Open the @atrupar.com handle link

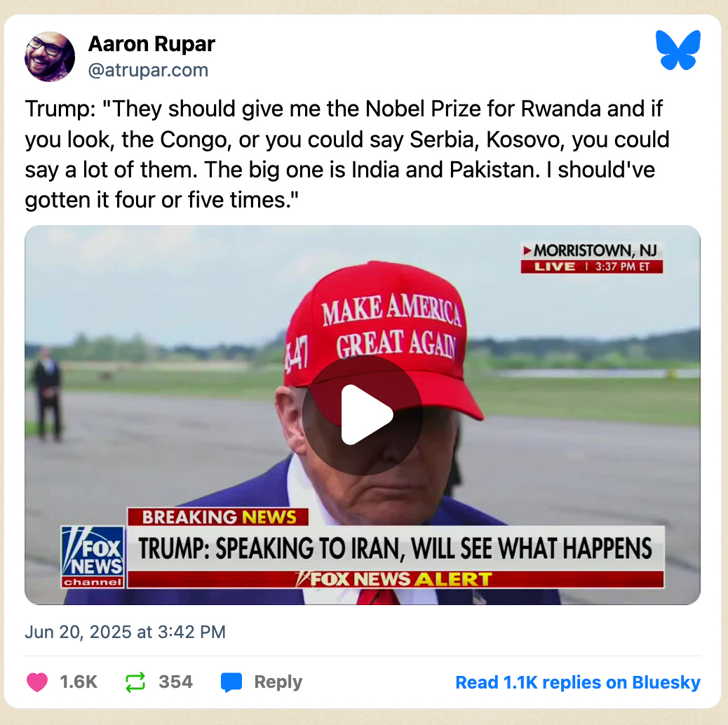point(148,70)
